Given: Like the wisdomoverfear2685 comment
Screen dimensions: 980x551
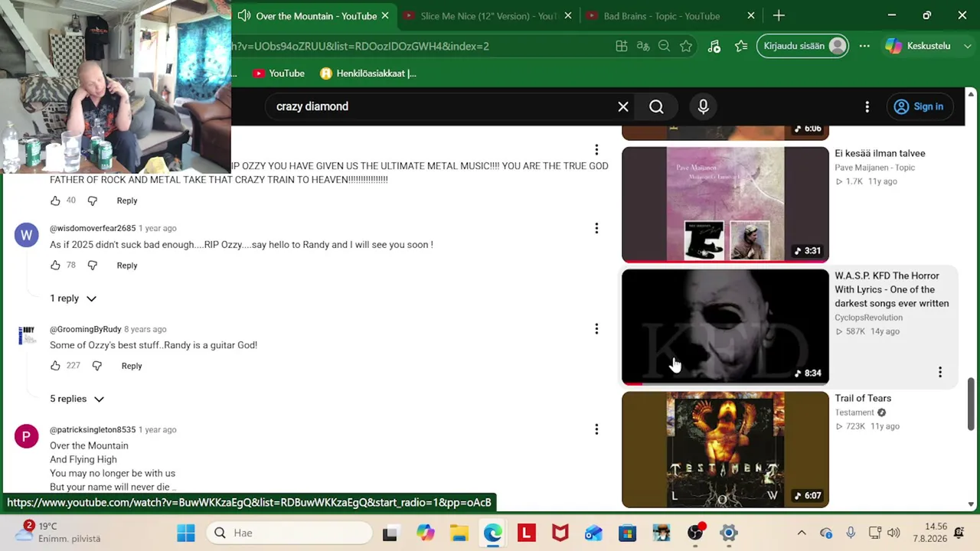Looking at the screenshot, I should click(55, 266).
